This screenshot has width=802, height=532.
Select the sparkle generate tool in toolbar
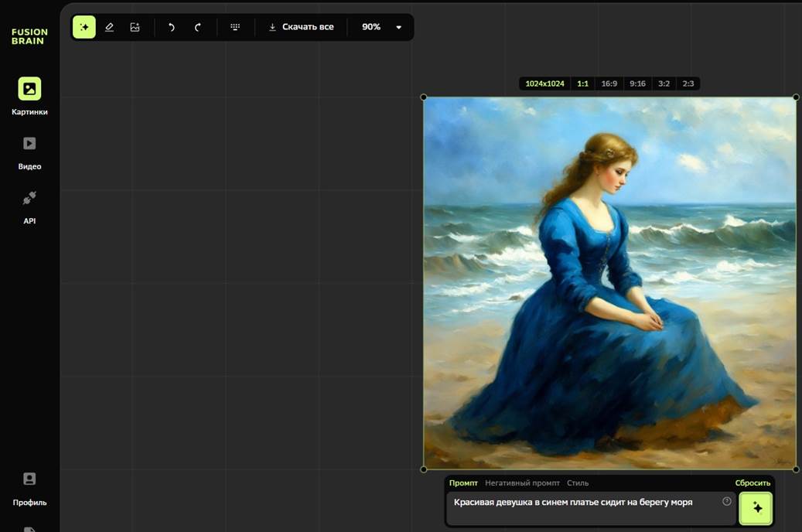pyautogui.click(x=84, y=27)
